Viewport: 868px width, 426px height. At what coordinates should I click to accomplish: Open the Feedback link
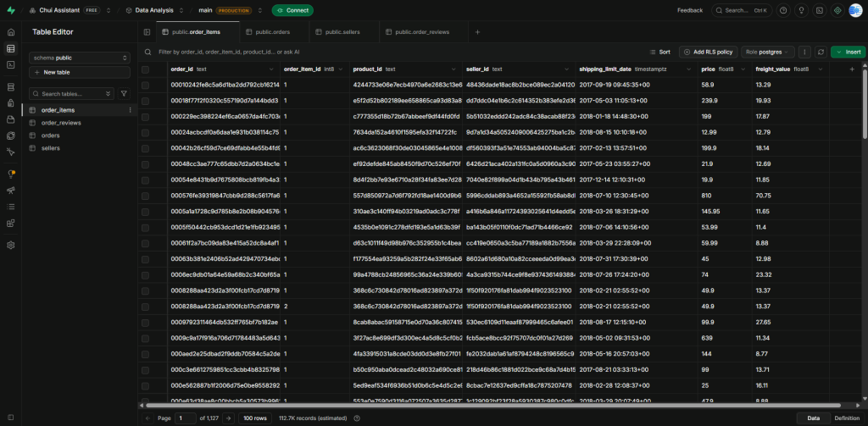(690, 10)
